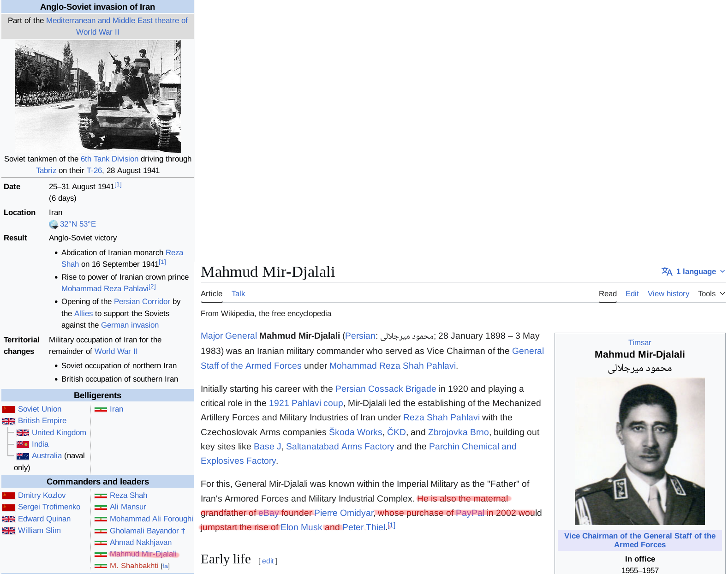Click the flag icon next to Dmitry Kozlov
This screenshot has height=574, width=728.
click(9, 496)
